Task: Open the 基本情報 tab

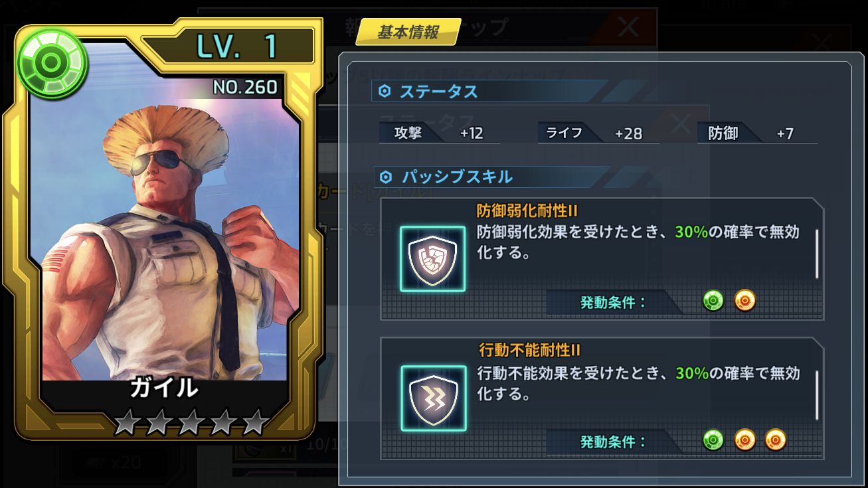Action: coord(408,33)
